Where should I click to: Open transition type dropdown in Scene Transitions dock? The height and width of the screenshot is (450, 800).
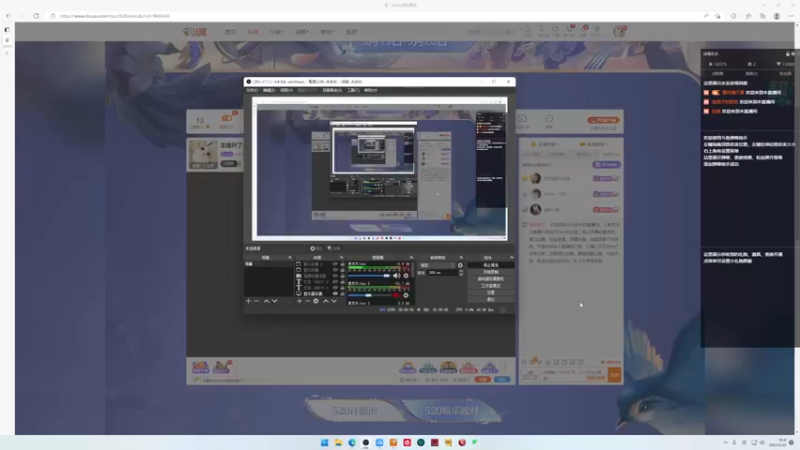(x=437, y=265)
